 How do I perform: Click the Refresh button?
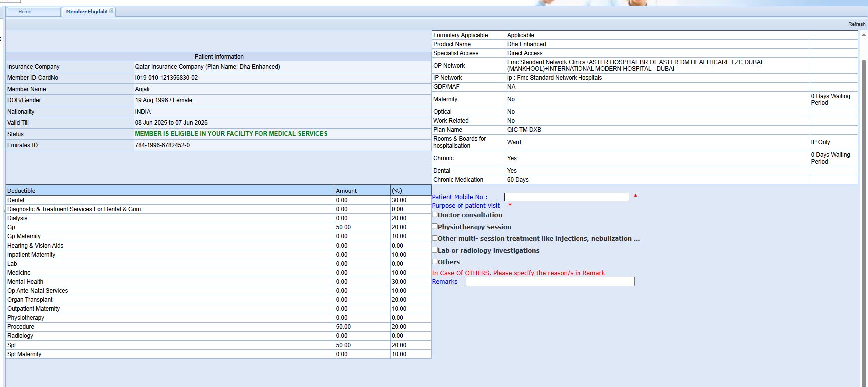point(856,24)
